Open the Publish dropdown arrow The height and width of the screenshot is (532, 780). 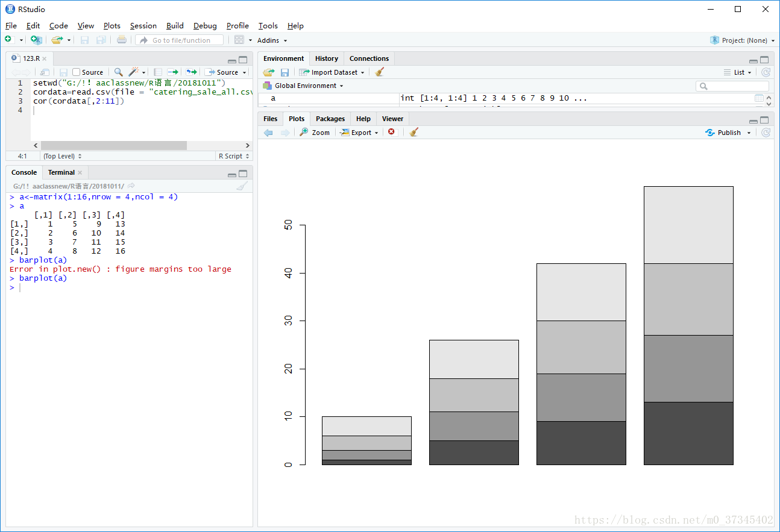[x=749, y=133]
